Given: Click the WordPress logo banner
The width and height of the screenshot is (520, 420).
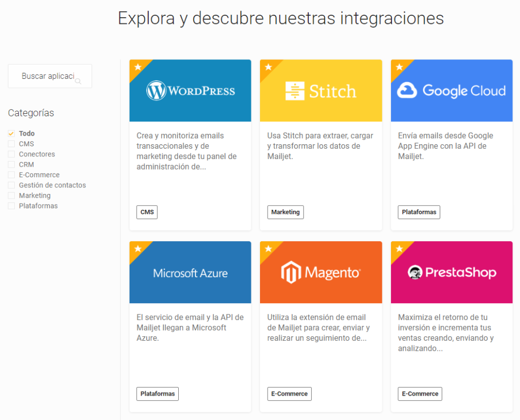Looking at the screenshot, I should click(x=190, y=91).
